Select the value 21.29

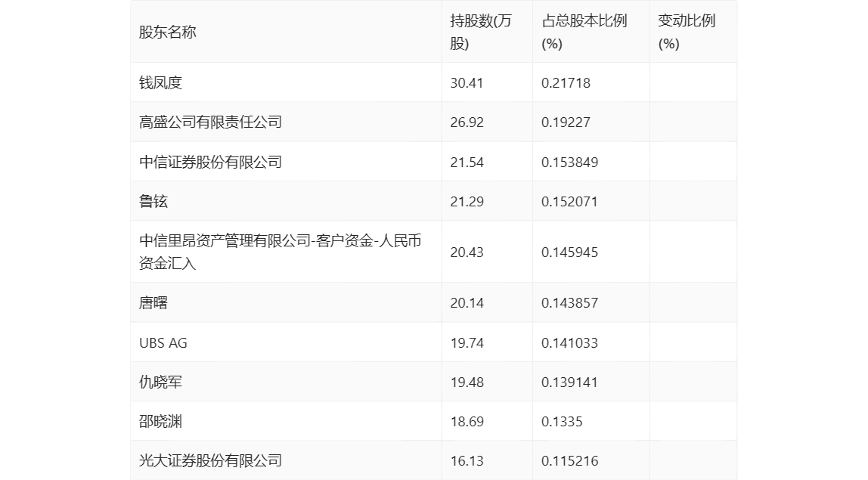[x=467, y=202]
